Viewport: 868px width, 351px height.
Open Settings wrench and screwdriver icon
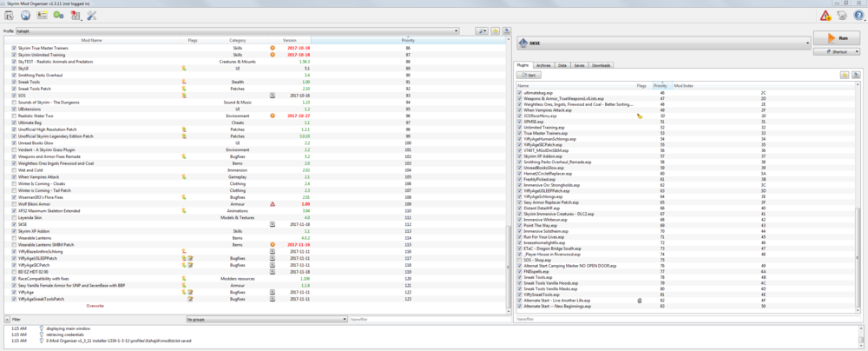tap(92, 15)
